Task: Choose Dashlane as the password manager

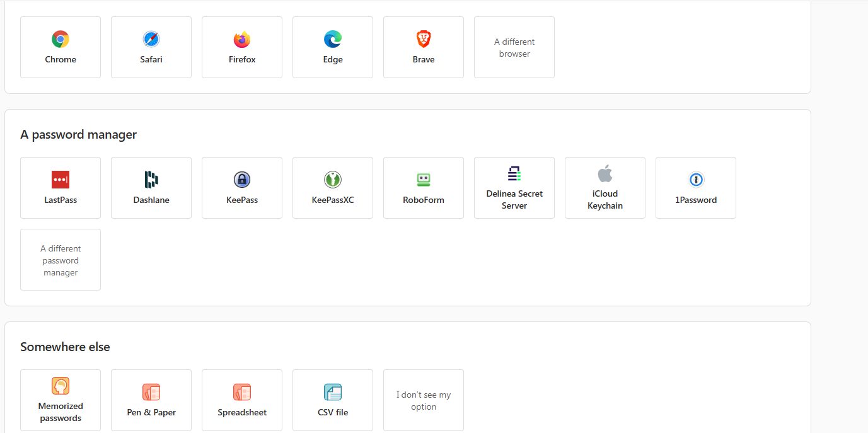Action: point(151,188)
